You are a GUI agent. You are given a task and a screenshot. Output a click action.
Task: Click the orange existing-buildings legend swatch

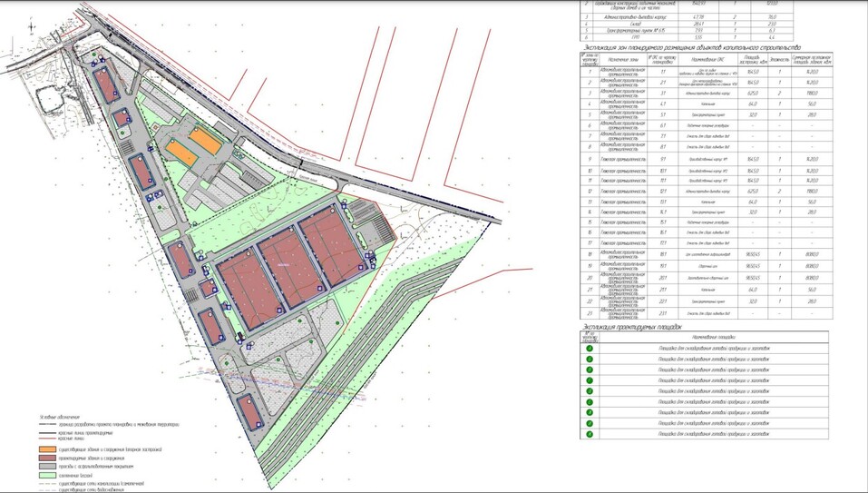pyautogui.click(x=46, y=449)
